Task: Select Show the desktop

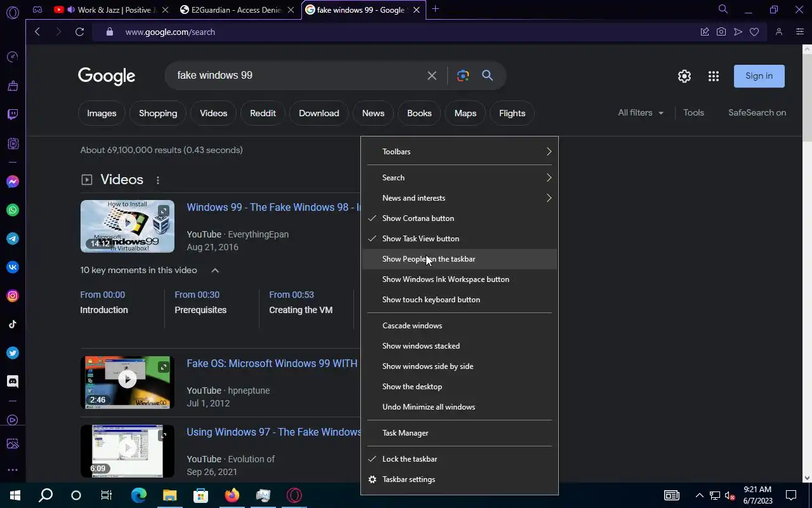Action: (459, 387)
